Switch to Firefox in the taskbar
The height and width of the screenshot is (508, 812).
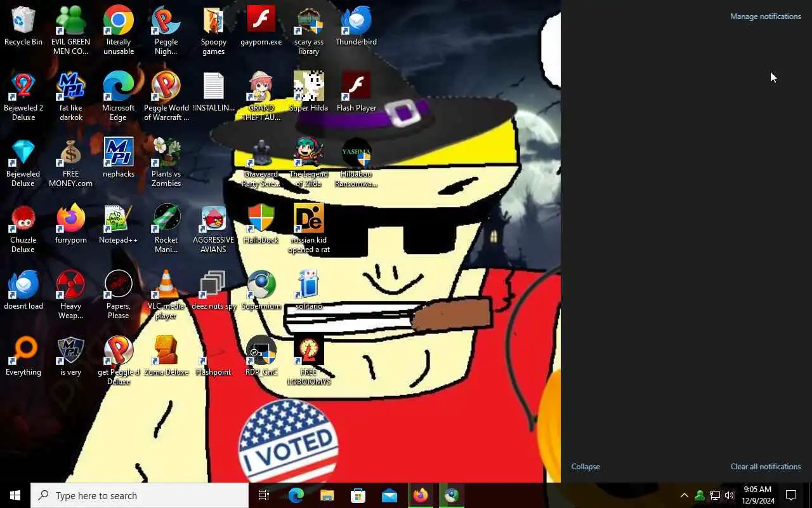pos(421,495)
